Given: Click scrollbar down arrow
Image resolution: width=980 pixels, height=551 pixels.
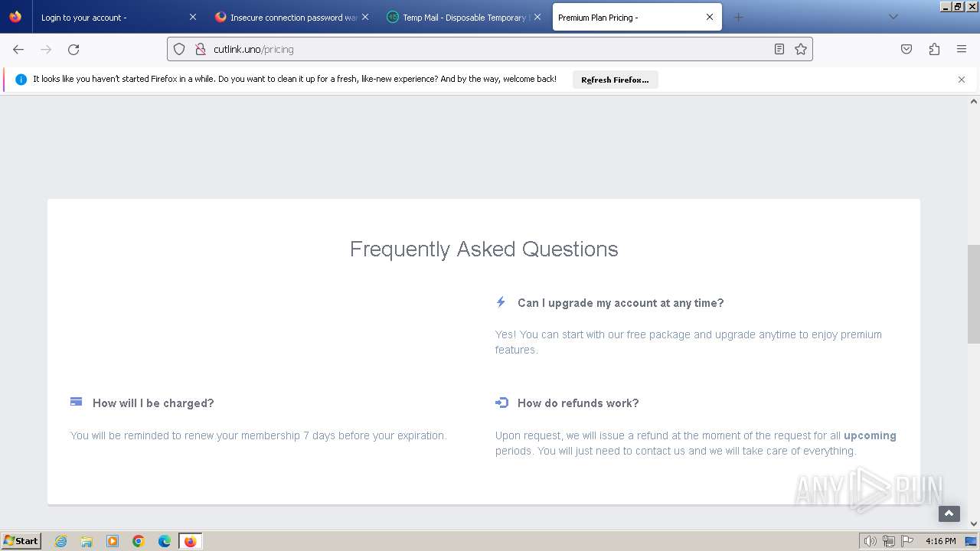Looking at the screenshot, I should coord(974,524).
